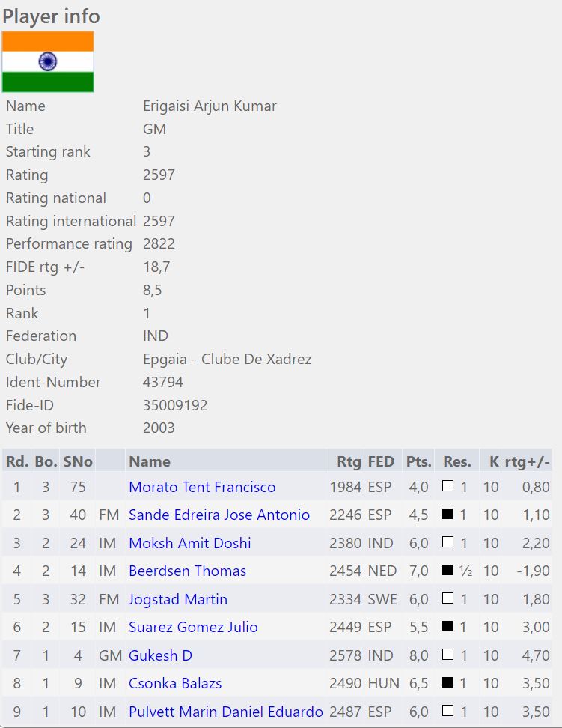Click white piece icon in round 3
Viewport: 562px width, 728px height.
(448, 543)
